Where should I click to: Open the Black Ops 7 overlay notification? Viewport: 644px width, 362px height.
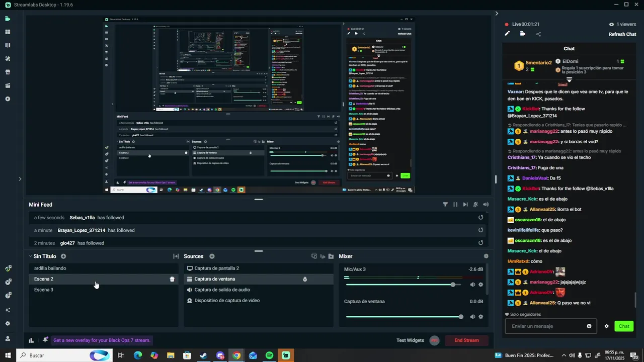[x=102, y=340]
